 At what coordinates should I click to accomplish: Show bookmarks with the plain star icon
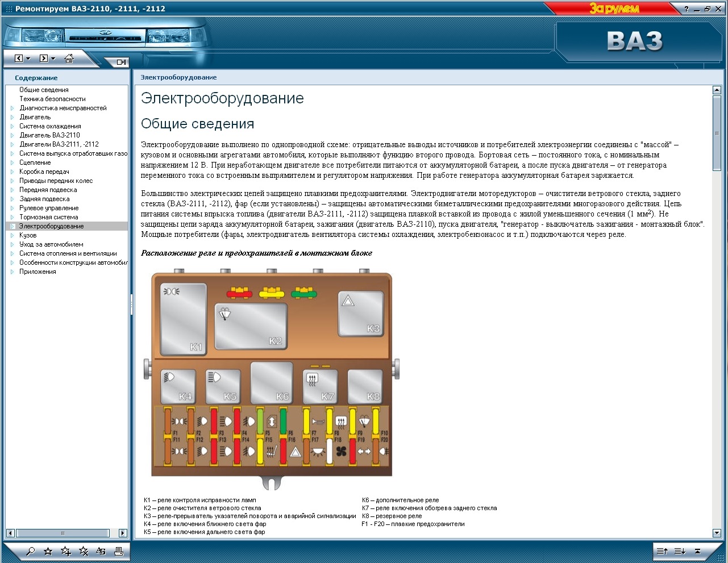pos(48,551)
